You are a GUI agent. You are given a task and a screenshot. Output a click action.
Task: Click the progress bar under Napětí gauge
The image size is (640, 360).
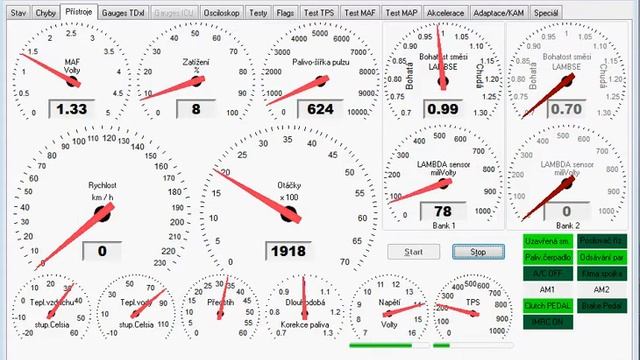pos(389,346)
